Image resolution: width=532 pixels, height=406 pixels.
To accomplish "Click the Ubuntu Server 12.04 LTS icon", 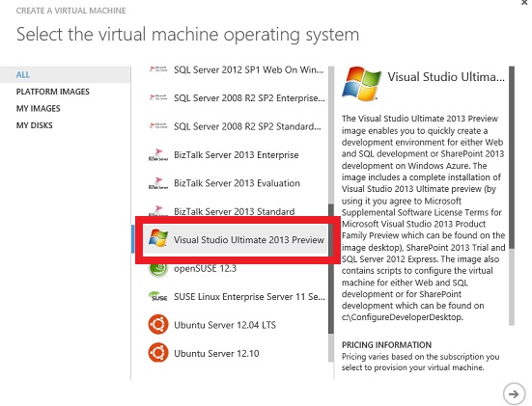I will [158, 325].
